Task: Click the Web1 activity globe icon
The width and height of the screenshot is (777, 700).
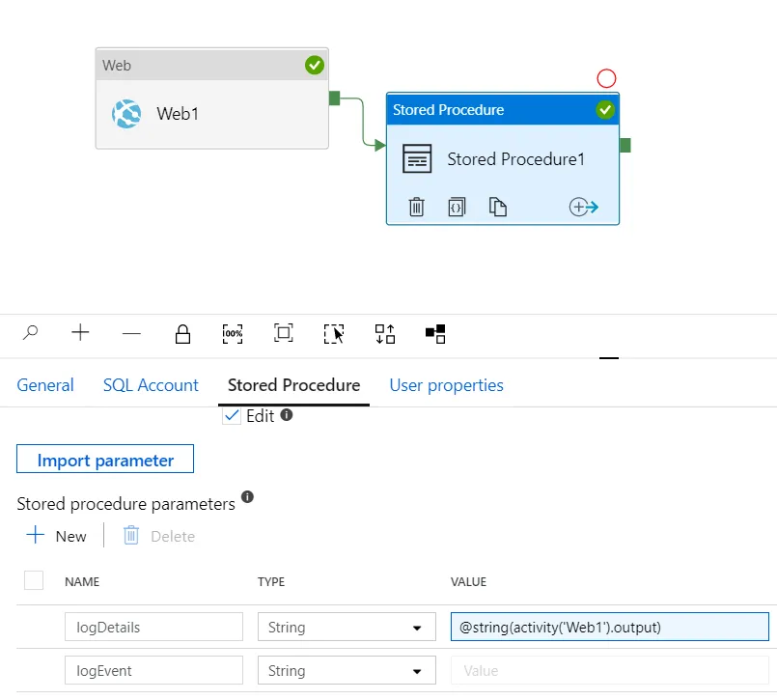Action: [126, 114]
